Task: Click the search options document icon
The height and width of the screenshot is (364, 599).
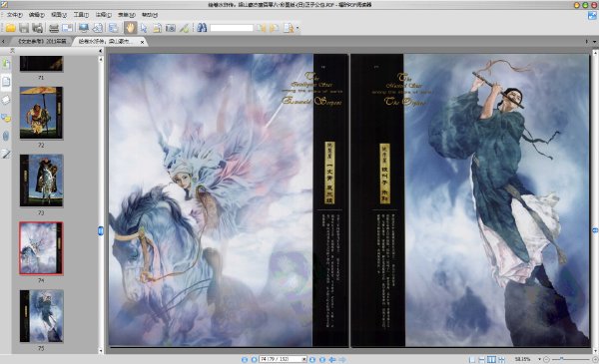Action: (289, 28)
